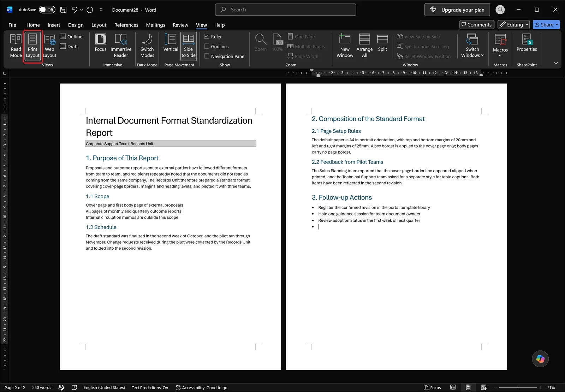Open the File menu
565x392 pixels.
click(x=12, y=25)
